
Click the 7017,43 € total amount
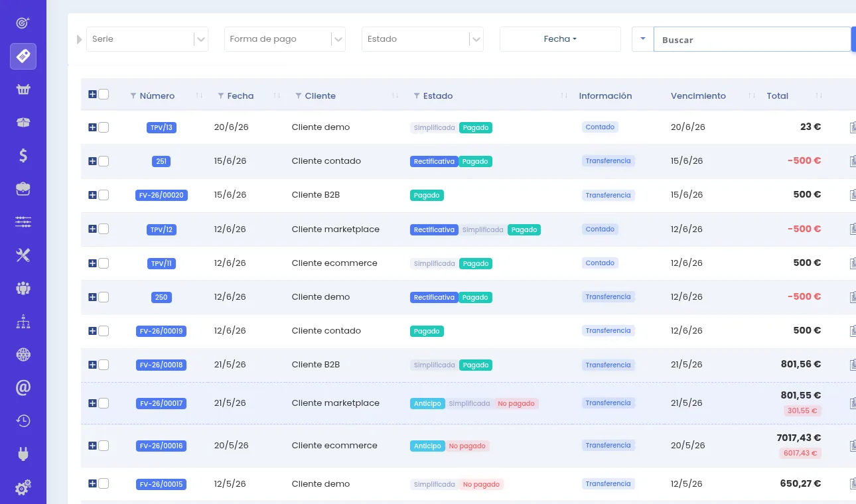(x=799, y=438)
